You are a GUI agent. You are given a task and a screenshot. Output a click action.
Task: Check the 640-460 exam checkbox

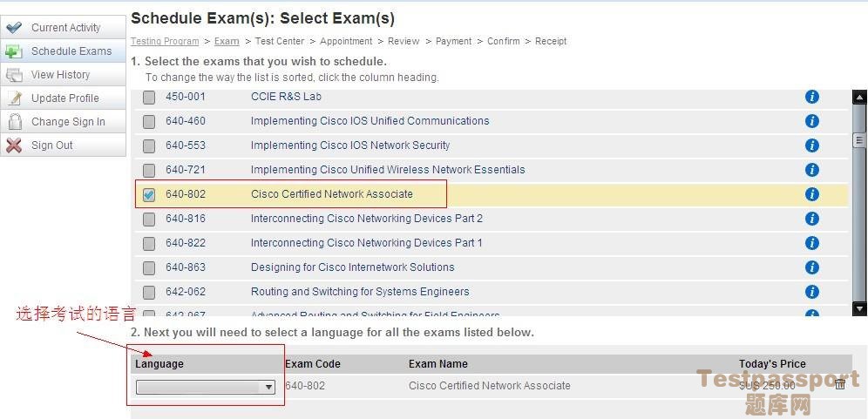(149, 122)
